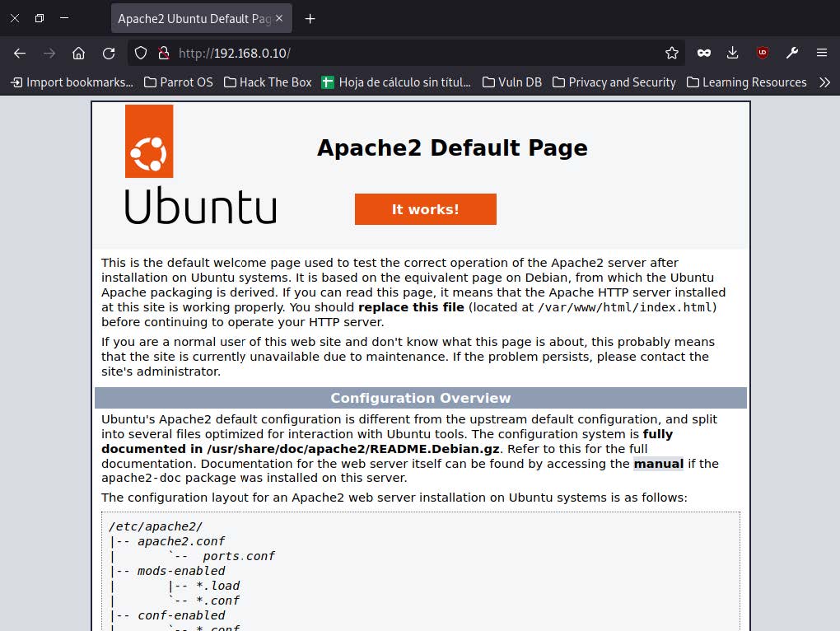Open the Privacy and Security bookmarks folder
The width and height of the screenshot is (840, 631).
[614, 82]
